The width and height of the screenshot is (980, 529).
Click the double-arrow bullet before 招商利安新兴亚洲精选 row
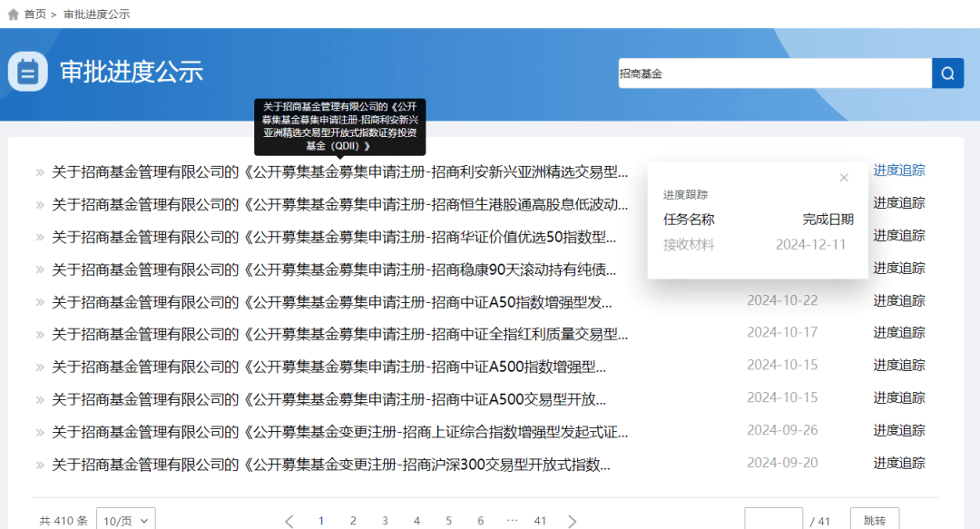point(39,172)
